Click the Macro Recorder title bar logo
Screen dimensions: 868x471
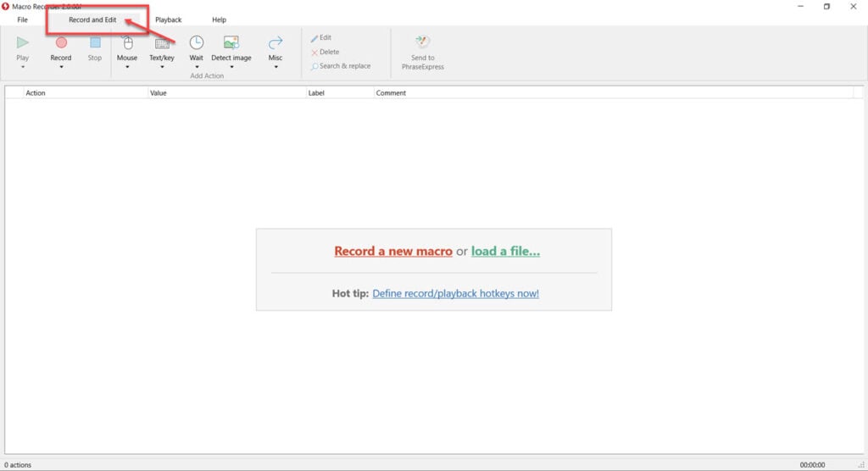click(6, 7)
